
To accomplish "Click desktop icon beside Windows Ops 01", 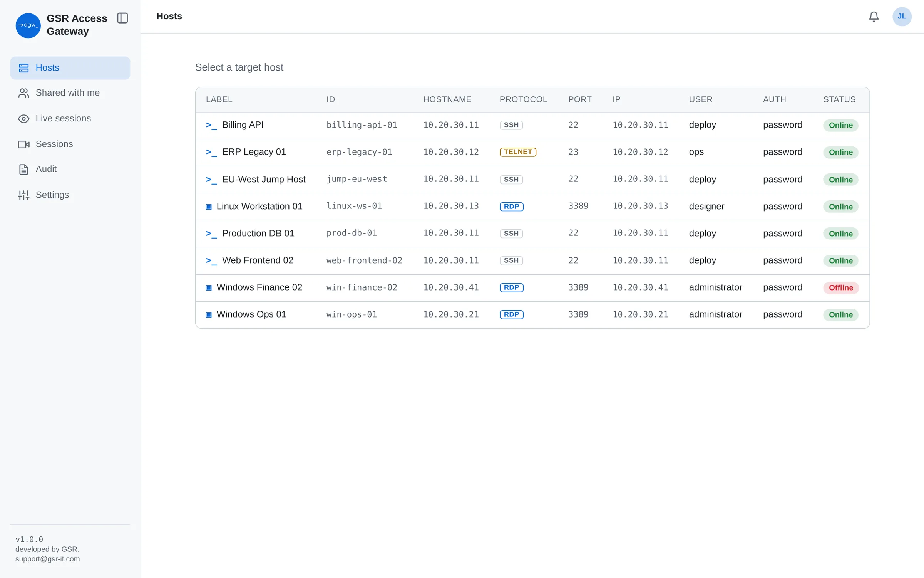I will point(209,314).
